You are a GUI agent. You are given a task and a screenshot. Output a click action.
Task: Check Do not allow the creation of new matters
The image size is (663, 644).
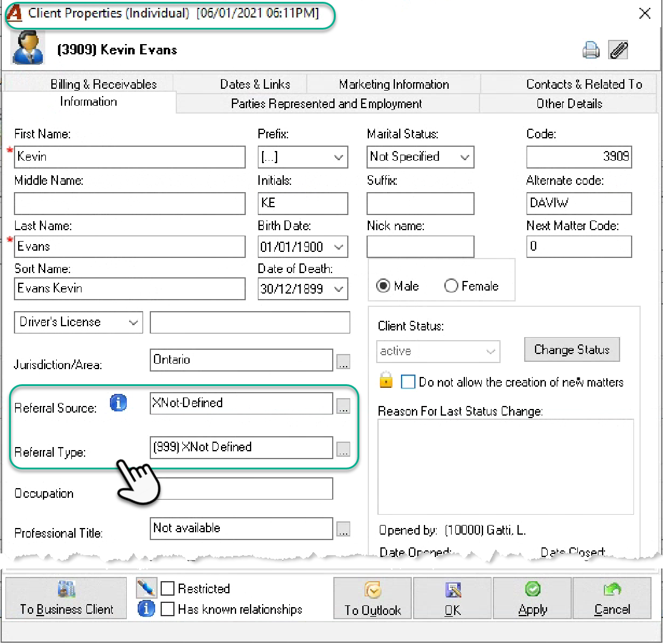[x=408, y=382]
